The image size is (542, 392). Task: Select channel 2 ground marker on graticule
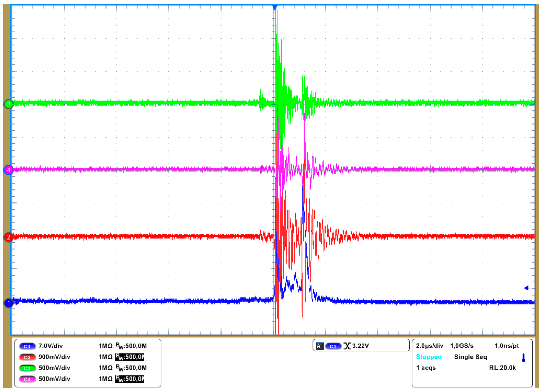9,237
